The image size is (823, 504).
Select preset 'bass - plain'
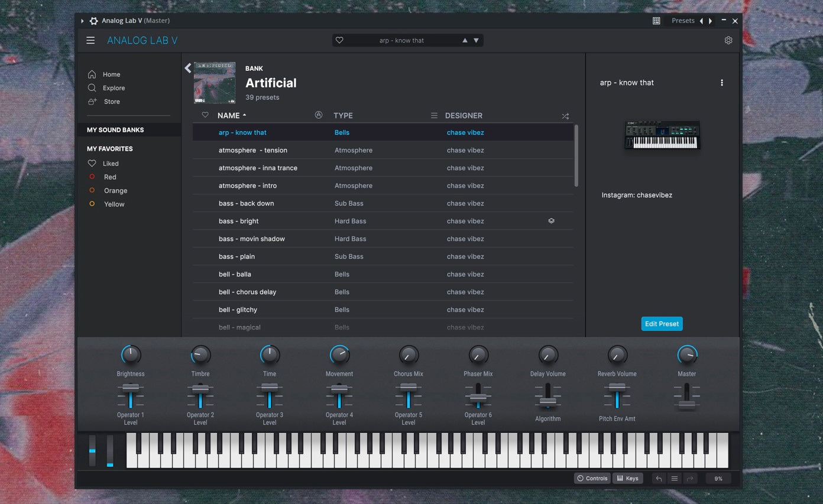(x=383, y=256)
